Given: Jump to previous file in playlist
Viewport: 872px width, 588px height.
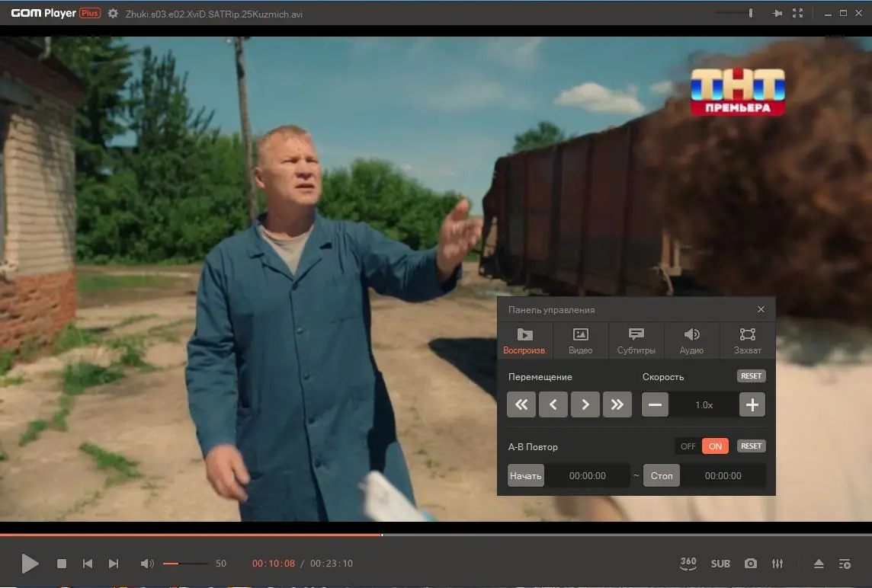Looking at the screenshot, I should pyautogui.click(x=88, y=564).
